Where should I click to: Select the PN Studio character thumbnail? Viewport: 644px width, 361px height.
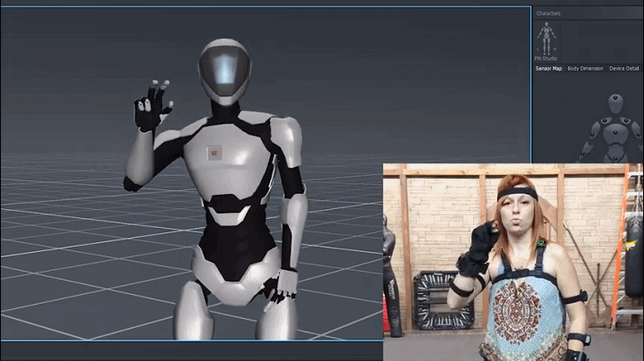(x=547, y=39)
